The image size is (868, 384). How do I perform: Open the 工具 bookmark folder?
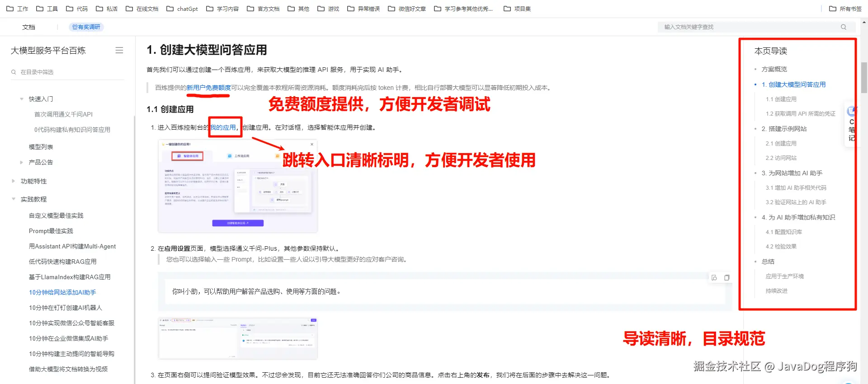[x=47, y=9]
